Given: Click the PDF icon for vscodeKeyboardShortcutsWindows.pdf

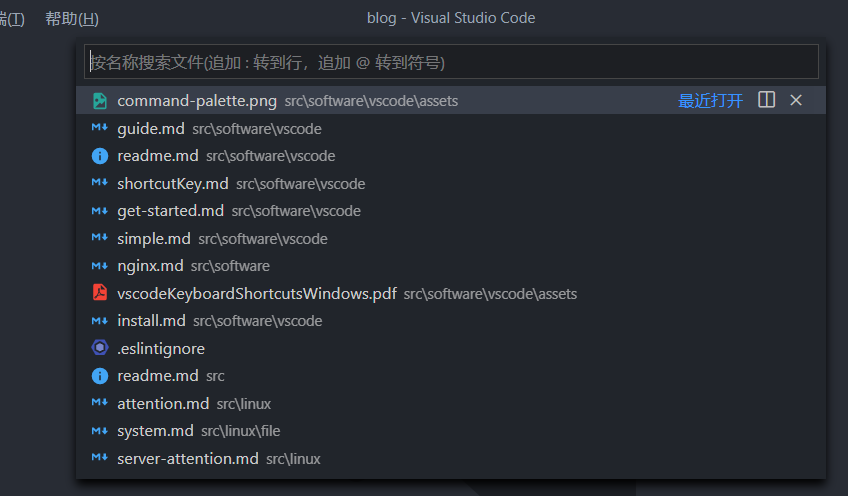Looking at the screenshot, I should (100, 294).
